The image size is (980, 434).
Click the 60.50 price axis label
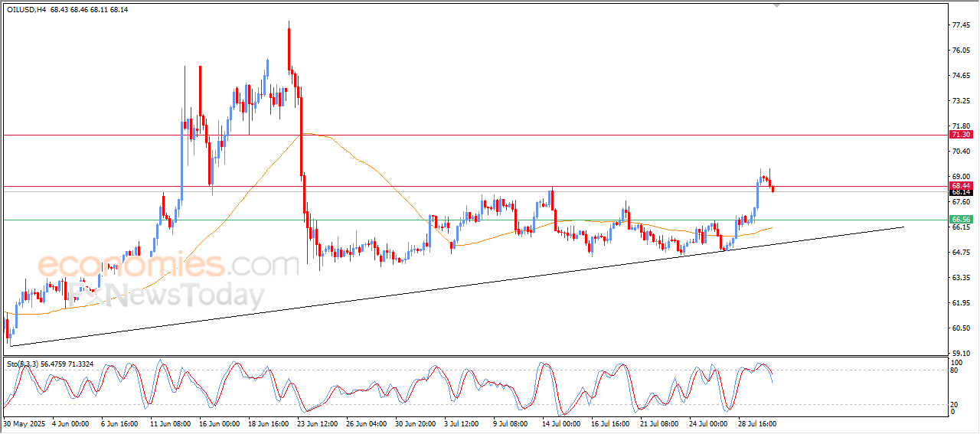(x=961, y=328)
